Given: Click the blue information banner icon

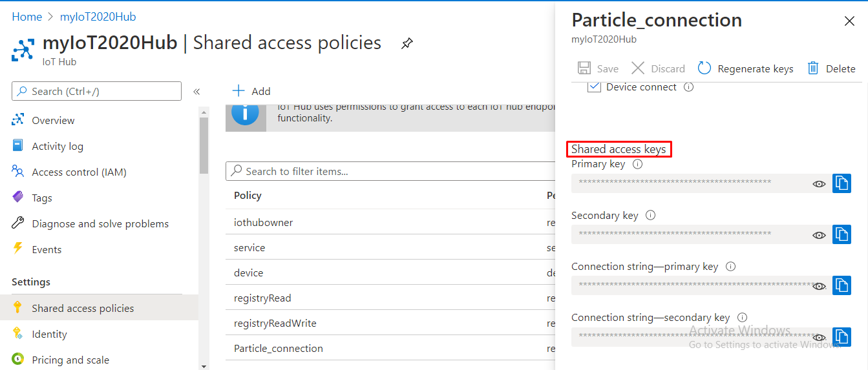Looking at the screenshot, I should pos(244,114).
